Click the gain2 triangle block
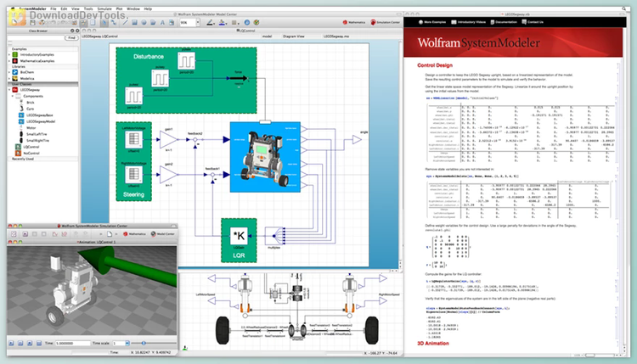 point(168,175)
